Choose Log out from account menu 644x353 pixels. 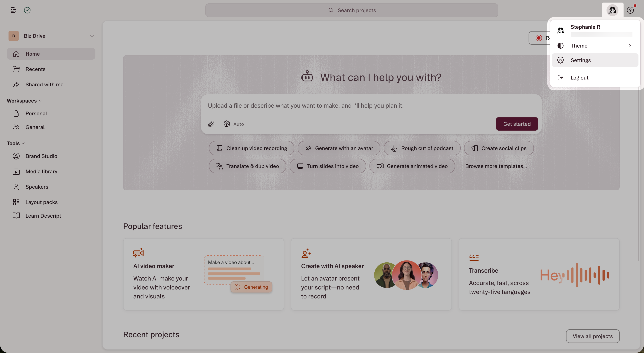(x=579, y=78)
